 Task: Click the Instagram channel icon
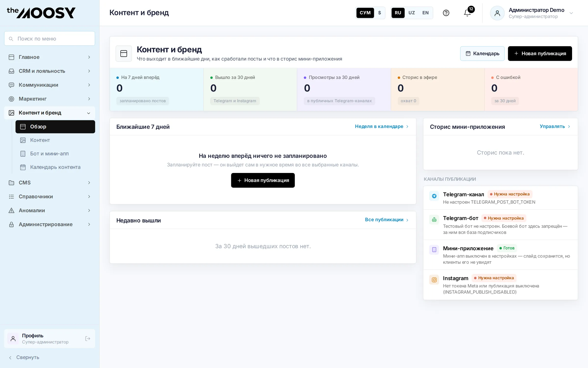click(434, 280)
